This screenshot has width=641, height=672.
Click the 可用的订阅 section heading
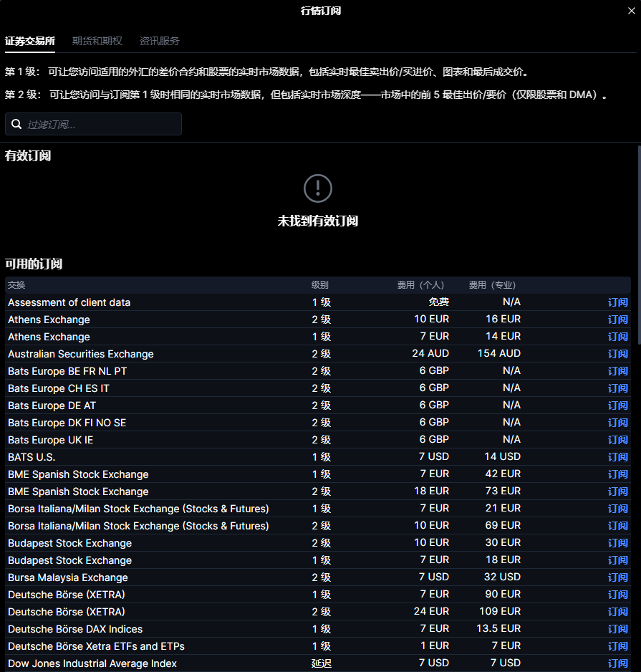pyautogui.click(x=34, y=264)
